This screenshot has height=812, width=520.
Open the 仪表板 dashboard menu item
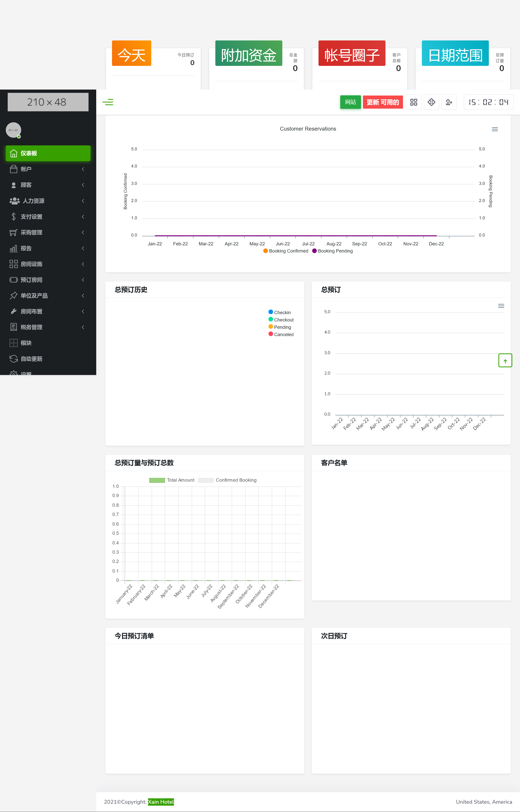[x=48, y=154]
